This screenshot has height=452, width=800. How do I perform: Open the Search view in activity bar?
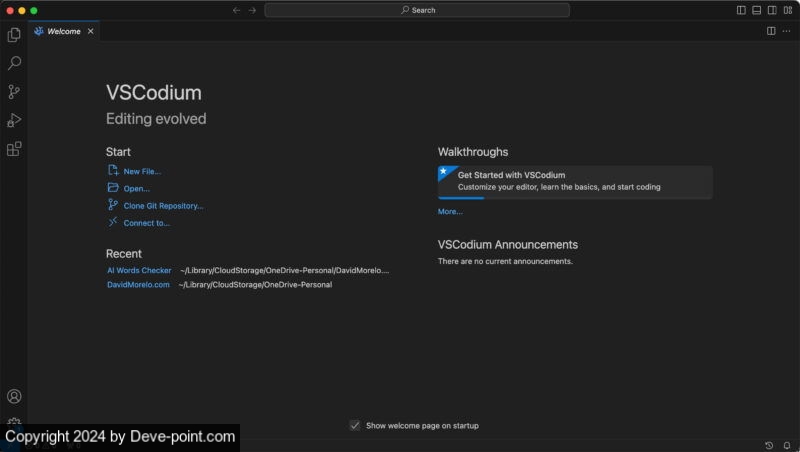[14, 63]
